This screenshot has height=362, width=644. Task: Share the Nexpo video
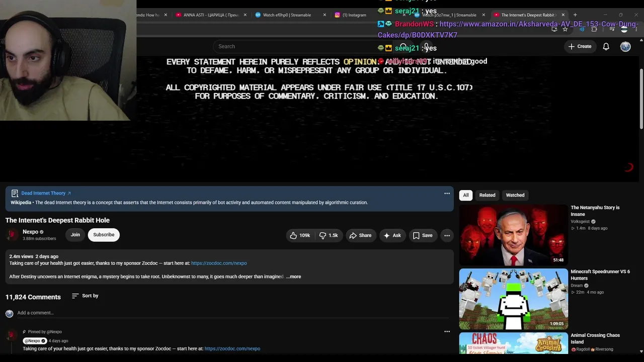[x=361, y=235]
